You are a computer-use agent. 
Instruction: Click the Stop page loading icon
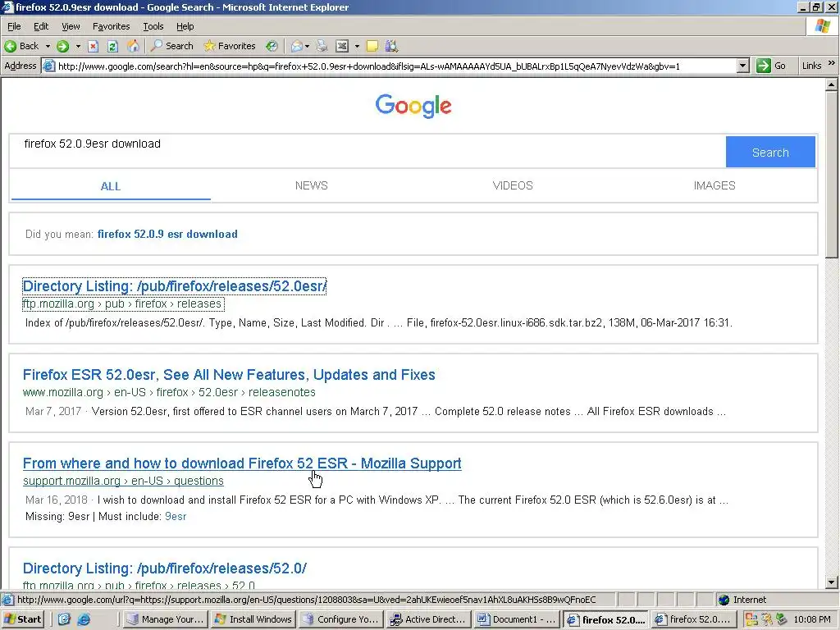[x=94, y=46]
